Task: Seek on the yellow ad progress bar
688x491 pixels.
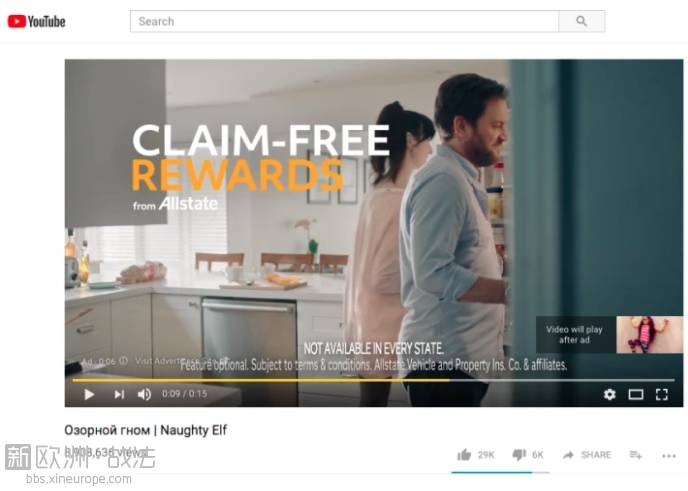Action: click(x=373, y=380)
